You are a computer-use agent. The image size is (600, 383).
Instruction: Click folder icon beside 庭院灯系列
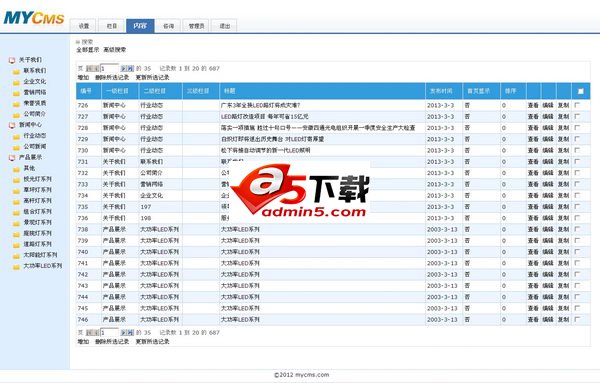point(16,234)
